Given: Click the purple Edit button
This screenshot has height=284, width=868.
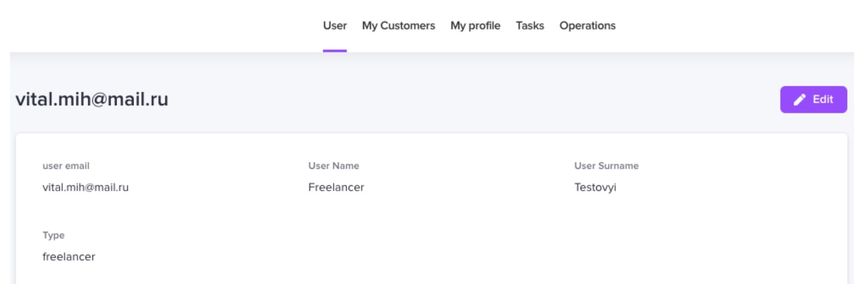Looking at the screenshot, I should click(x=813, y=99).
